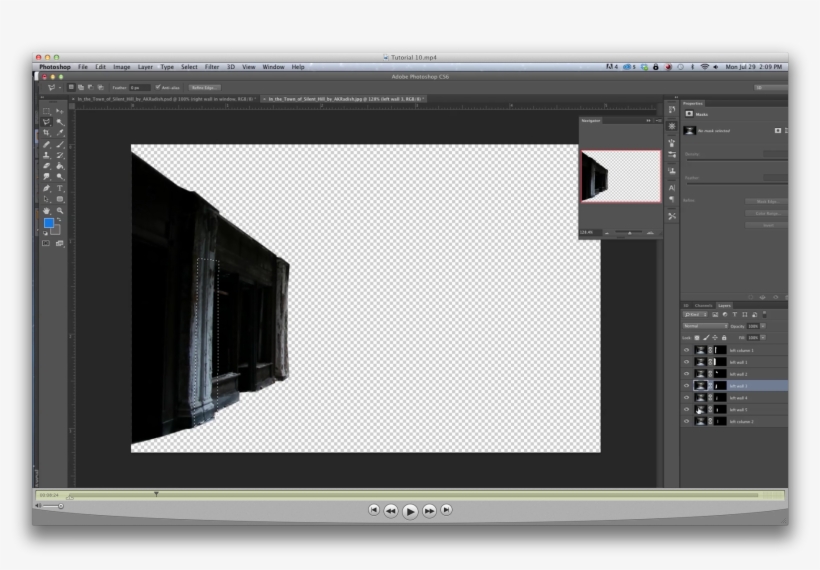Viewport: 820px width, 570px height.
Task: Select the Smudge/Blur tool
Action: point(47,177)
